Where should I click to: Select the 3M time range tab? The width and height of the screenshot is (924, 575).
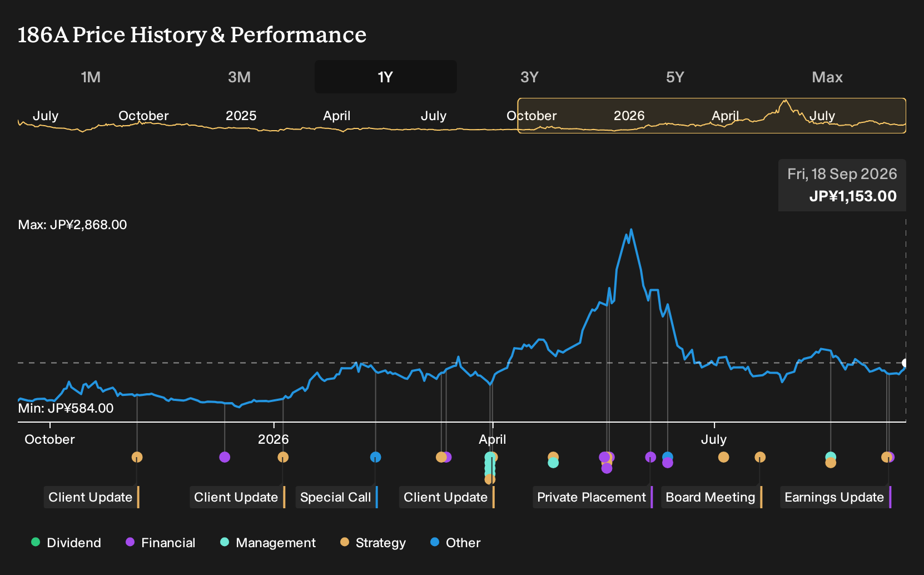(239, 77)
